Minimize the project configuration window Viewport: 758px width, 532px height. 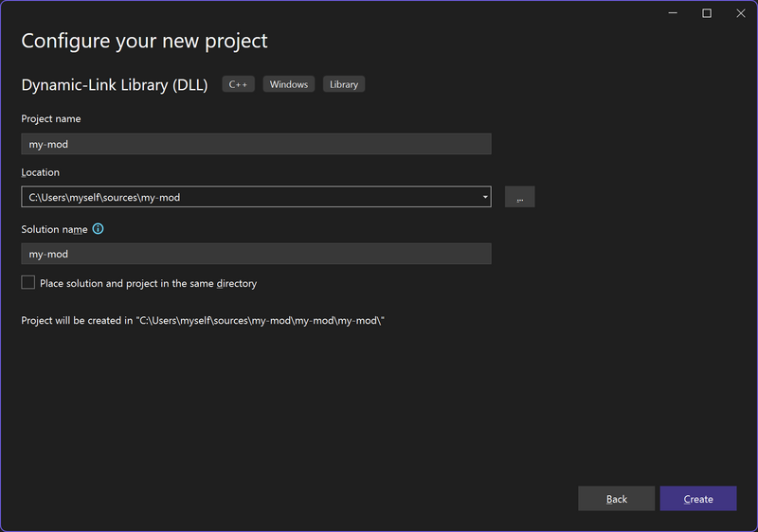click(x=672, y=13)
